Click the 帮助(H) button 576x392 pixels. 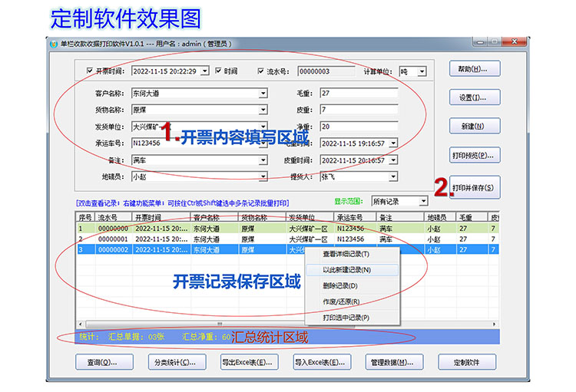click(475, 68)
